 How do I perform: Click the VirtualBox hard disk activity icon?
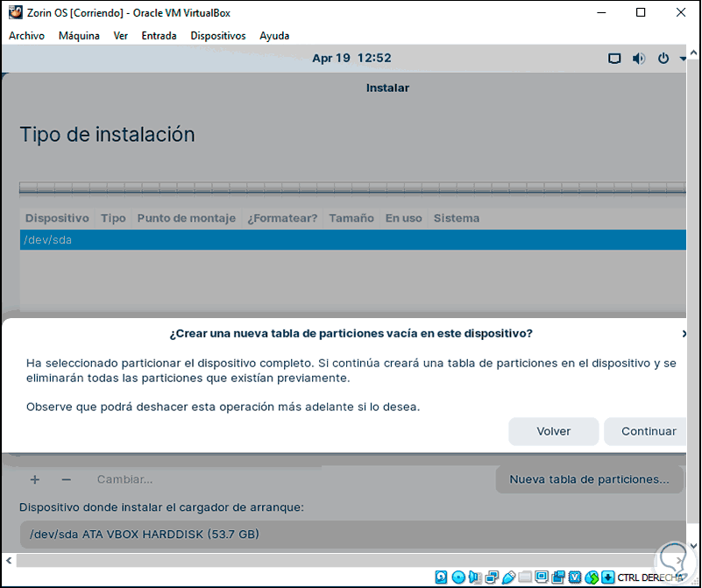(441, 577)
